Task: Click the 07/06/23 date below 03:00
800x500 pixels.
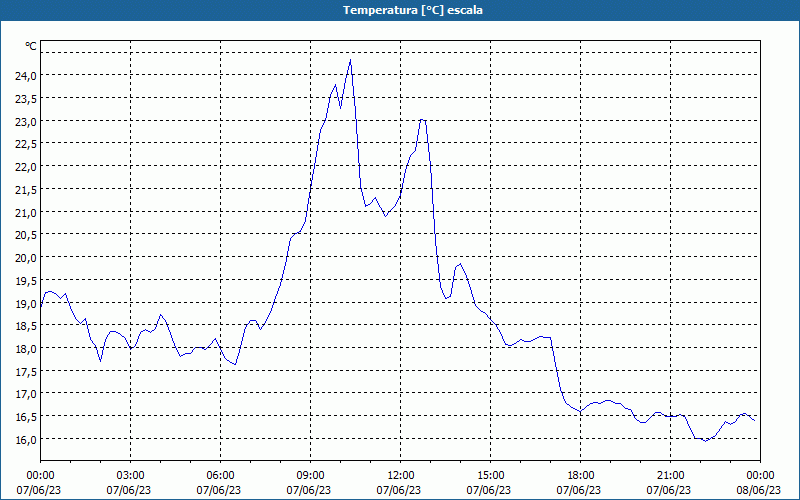Action: [129, 490]
